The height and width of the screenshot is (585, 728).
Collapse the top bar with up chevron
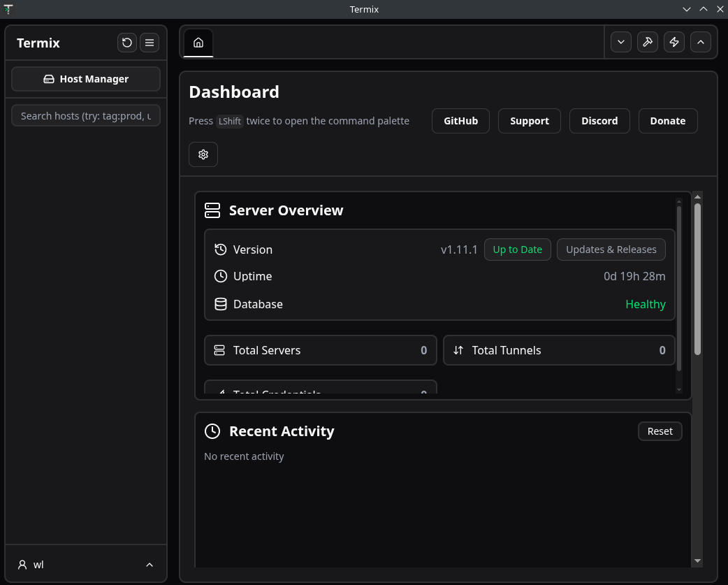tap(701, 42)
